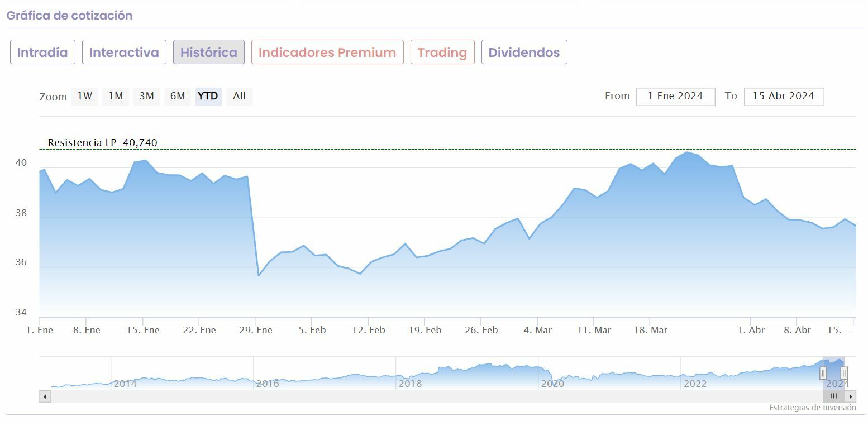Open Indicadores Premium tab
The image size is (868, 426).
(x=327, y=52)
